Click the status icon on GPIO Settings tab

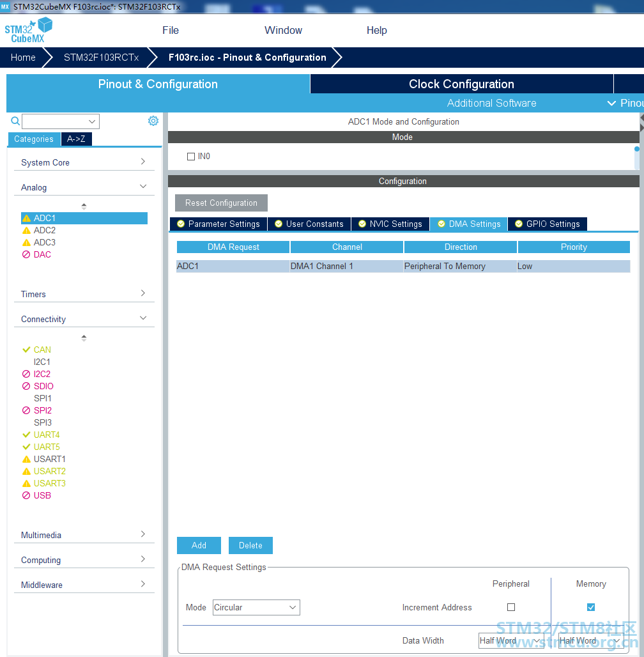click(519, 224)
